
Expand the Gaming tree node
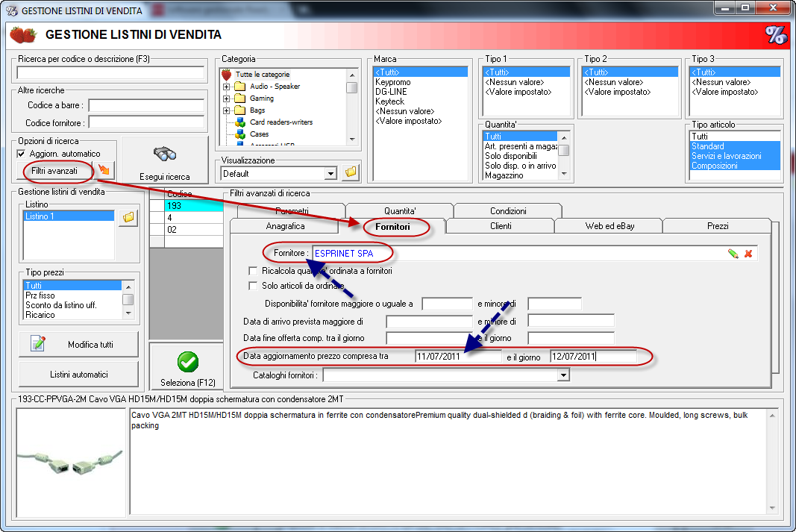click(226, 98)
